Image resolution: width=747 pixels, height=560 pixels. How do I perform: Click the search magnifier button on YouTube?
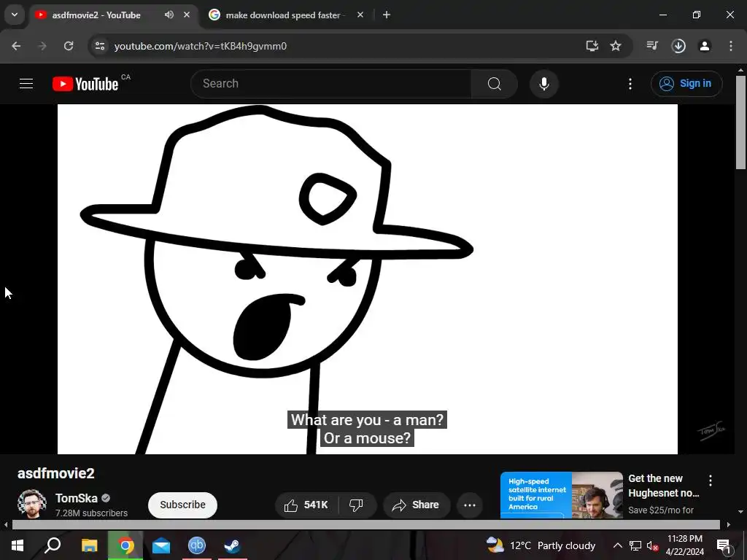click(494, 84)
